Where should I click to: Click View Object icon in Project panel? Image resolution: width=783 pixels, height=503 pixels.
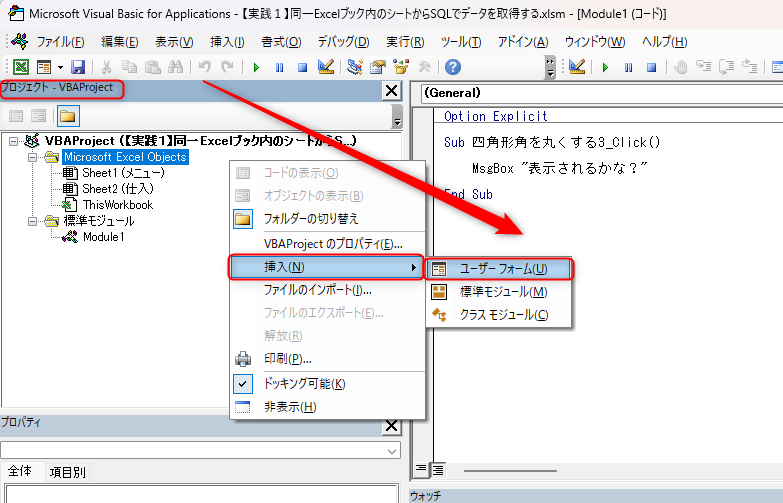click(x=38, y=116)
